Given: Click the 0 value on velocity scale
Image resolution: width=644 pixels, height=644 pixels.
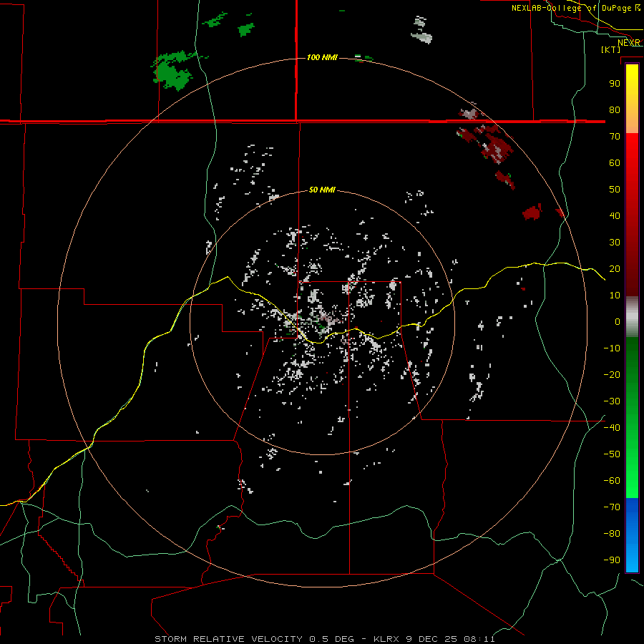Looking at the screenshot, I should tap(618, 322).
